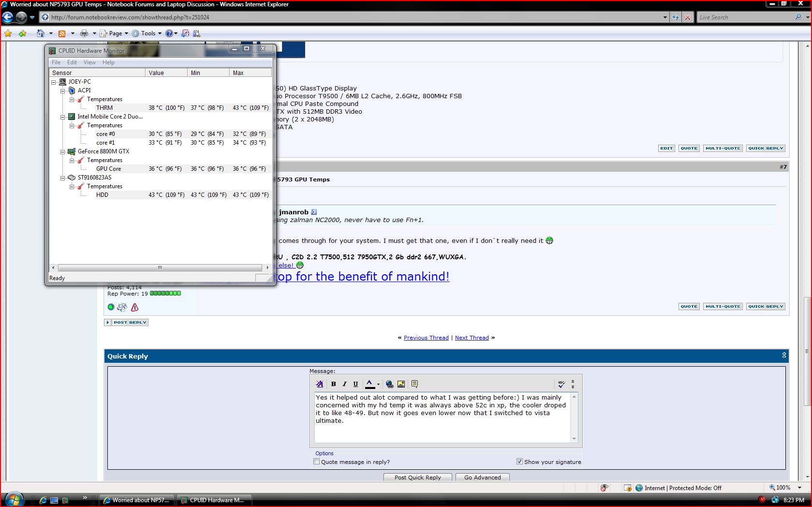Uncheck the Show your signature checkbox
This screenshot has width=812, height=507.
click(x=519, y=462)
